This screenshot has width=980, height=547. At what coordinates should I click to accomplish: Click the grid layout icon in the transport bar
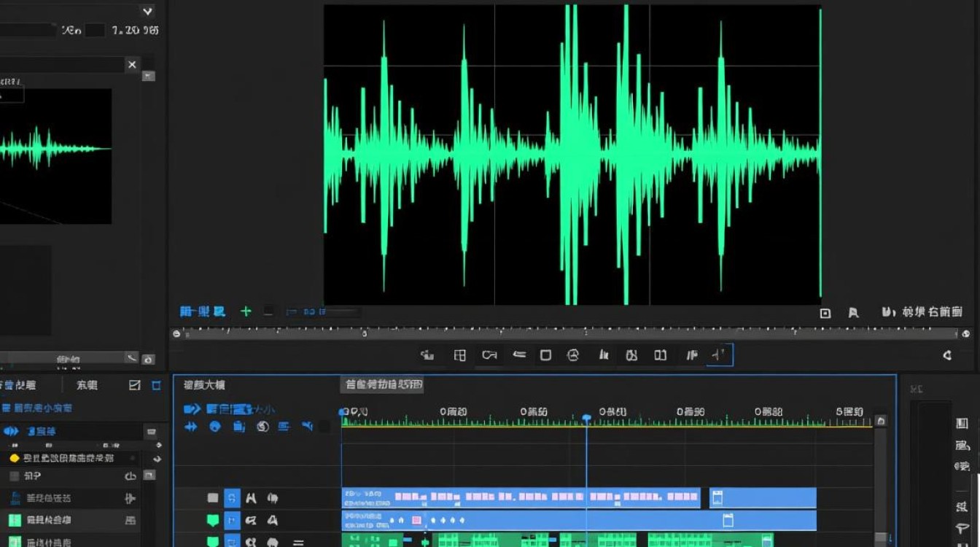[459, 355]
